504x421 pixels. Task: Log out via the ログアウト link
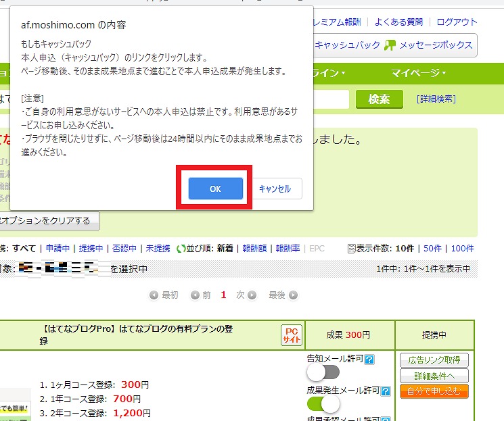[x=457, y=22]
